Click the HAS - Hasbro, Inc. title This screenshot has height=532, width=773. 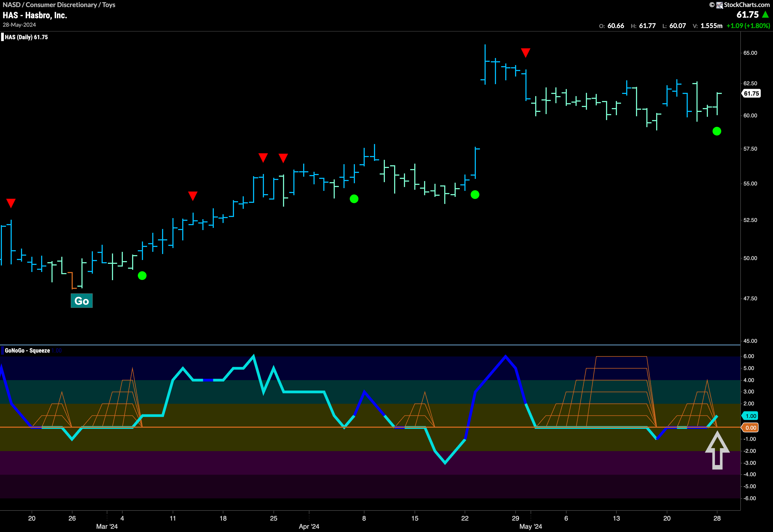pos(35,15)
